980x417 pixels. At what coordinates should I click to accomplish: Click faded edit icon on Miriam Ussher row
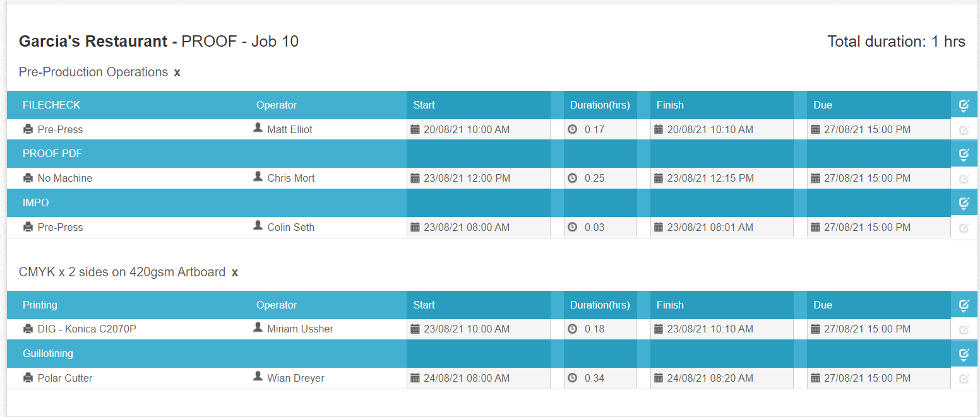click(964, 329)
